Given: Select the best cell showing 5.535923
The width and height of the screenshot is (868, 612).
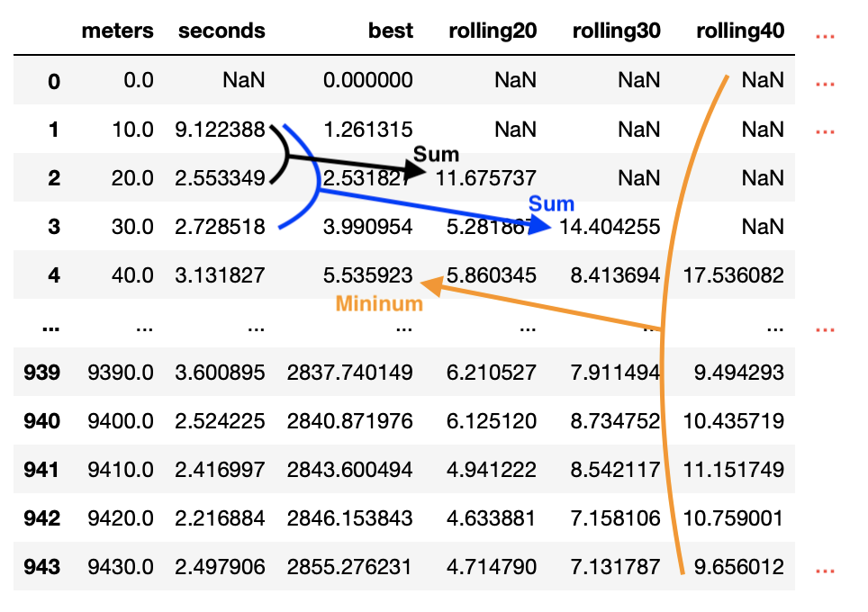Looking at the screenshot, I should (368, 275).
